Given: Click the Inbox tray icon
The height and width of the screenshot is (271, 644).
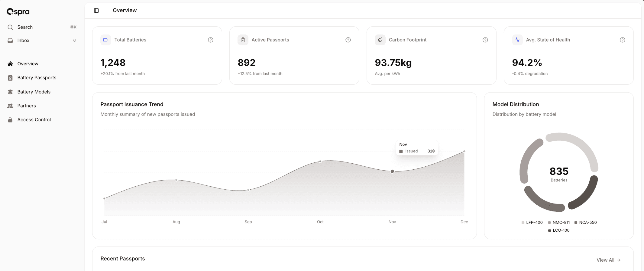Looking at the screenshot, I should pos(10,41).
